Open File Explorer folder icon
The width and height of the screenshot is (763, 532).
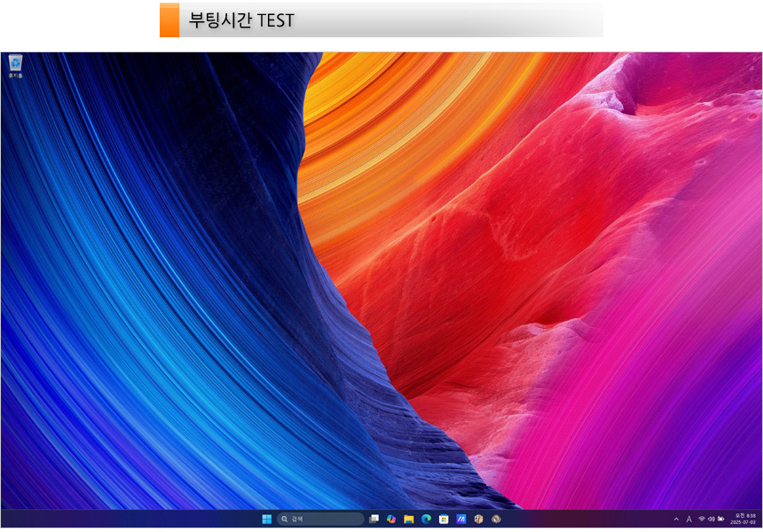[x=409, y=519]
